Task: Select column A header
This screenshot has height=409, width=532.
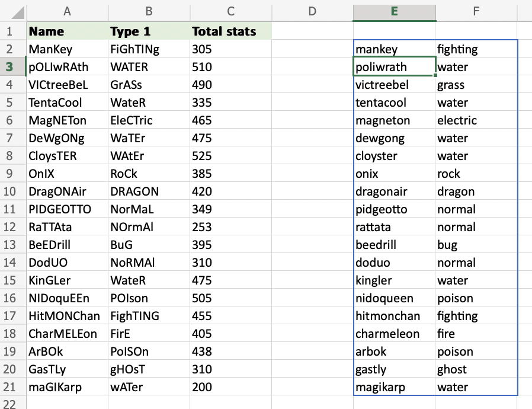Action: tap(67, 11)
